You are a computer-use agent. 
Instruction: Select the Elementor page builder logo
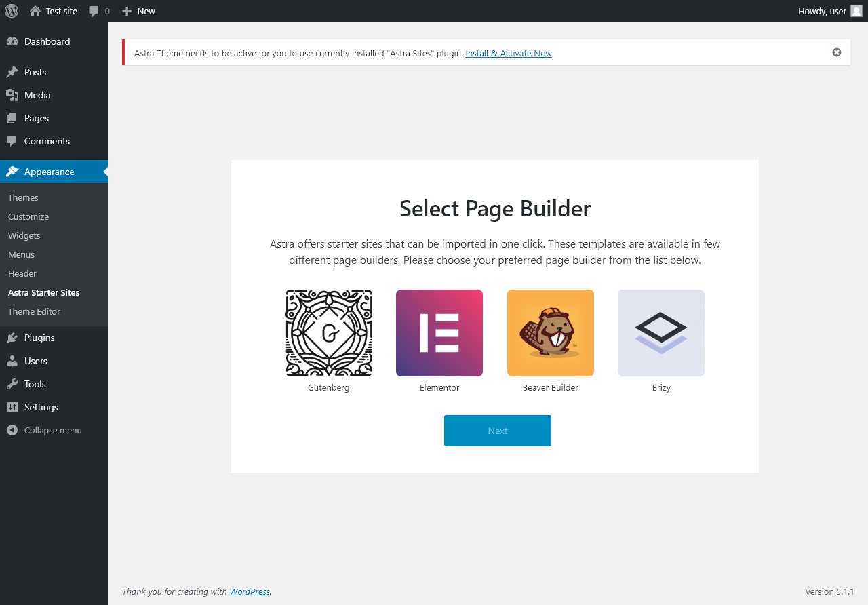click(x=439, y=333)
